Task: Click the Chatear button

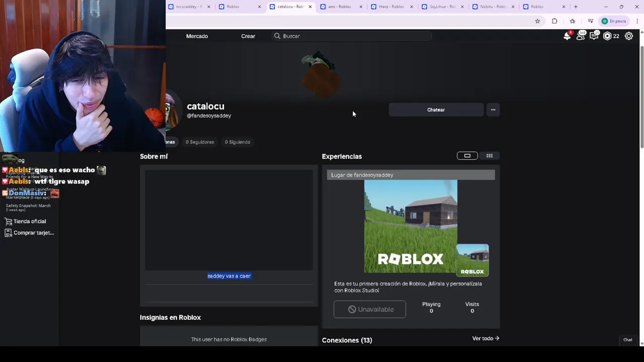Action: 436,110
